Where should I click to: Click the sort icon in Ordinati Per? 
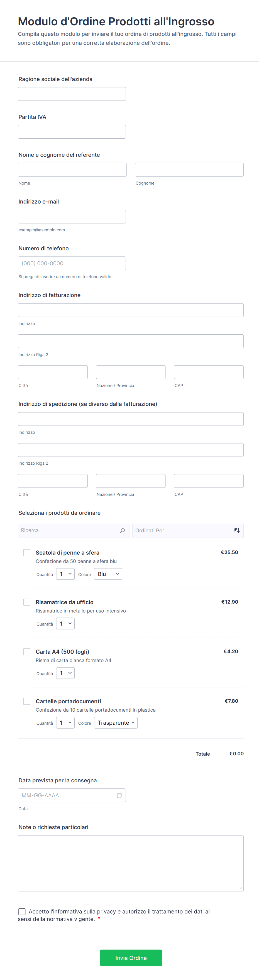(x=237, y=530)
